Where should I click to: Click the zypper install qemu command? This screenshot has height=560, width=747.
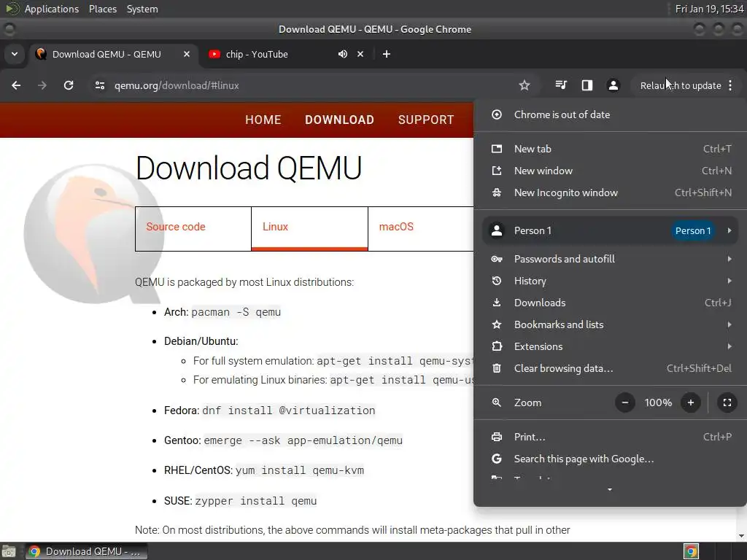(256, 501)
